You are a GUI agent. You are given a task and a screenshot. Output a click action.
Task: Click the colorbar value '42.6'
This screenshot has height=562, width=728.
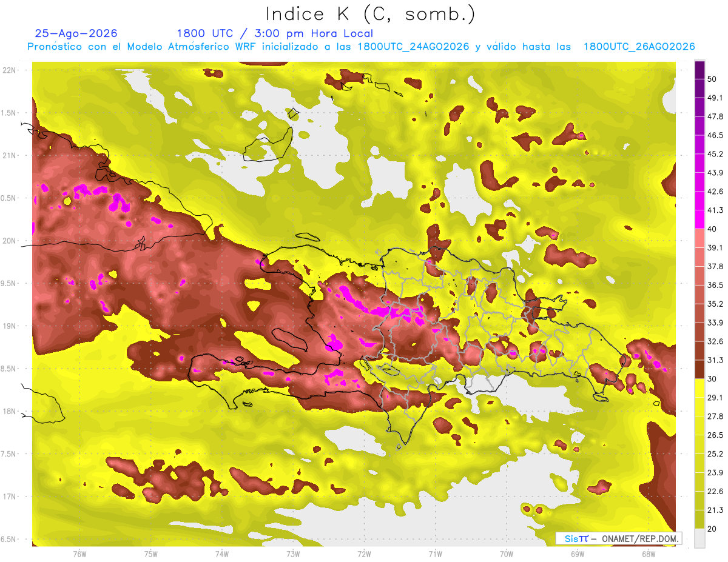pyautogui.click(x=715, y=192)
